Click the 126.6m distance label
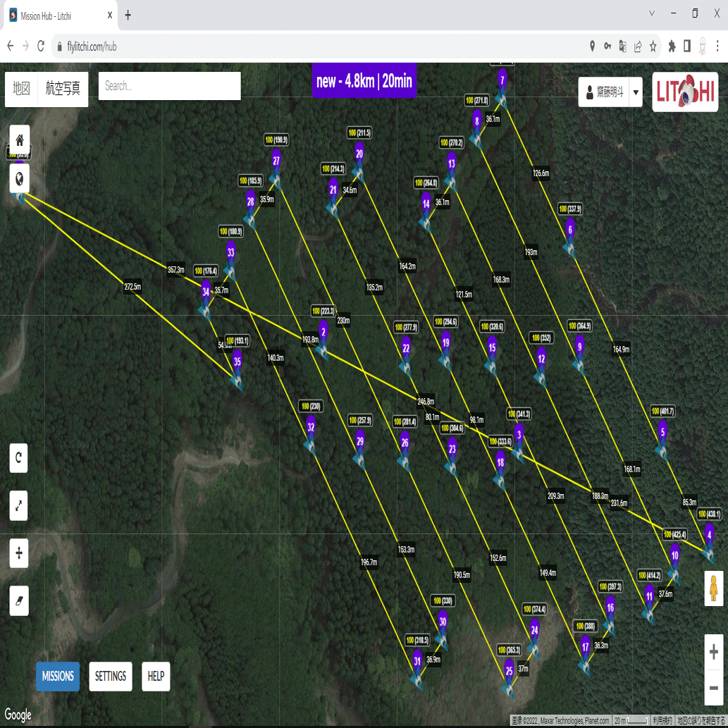728x728 pixels. coord(541,173)
